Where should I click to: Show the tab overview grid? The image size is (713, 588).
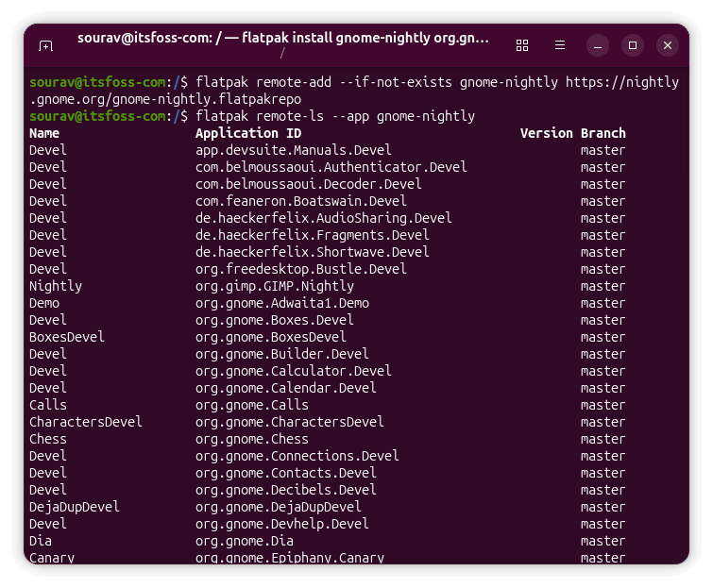(x=522, y=45)
